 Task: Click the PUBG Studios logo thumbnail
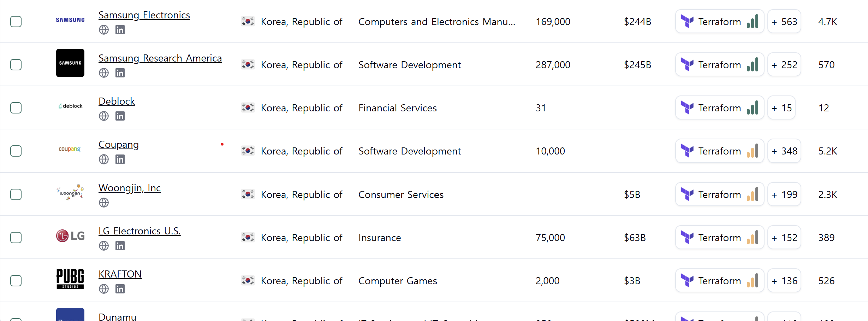click(x=70, y=279)
